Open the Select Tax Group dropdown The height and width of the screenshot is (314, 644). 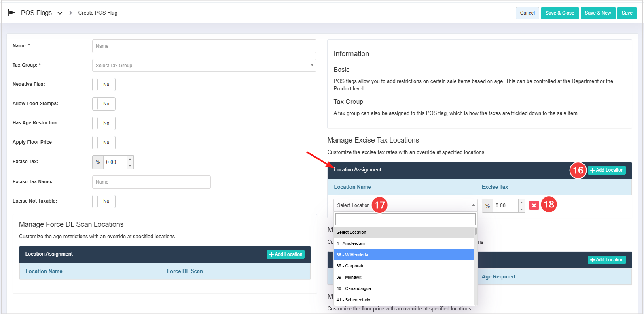[204, 66]
